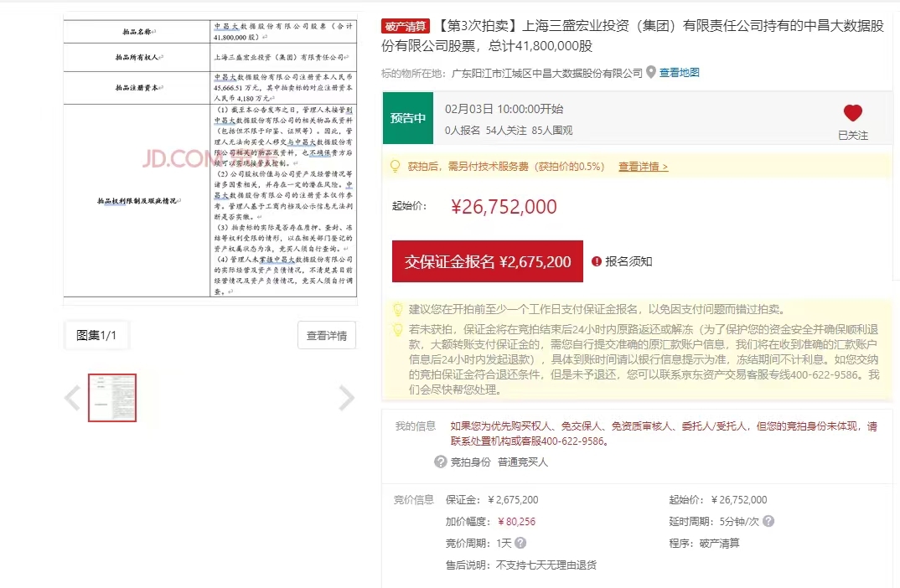Click the lightbulb icon beside 建议您在开拍前 tip
This screenshot has height=588, width=900.
point(397,310)
